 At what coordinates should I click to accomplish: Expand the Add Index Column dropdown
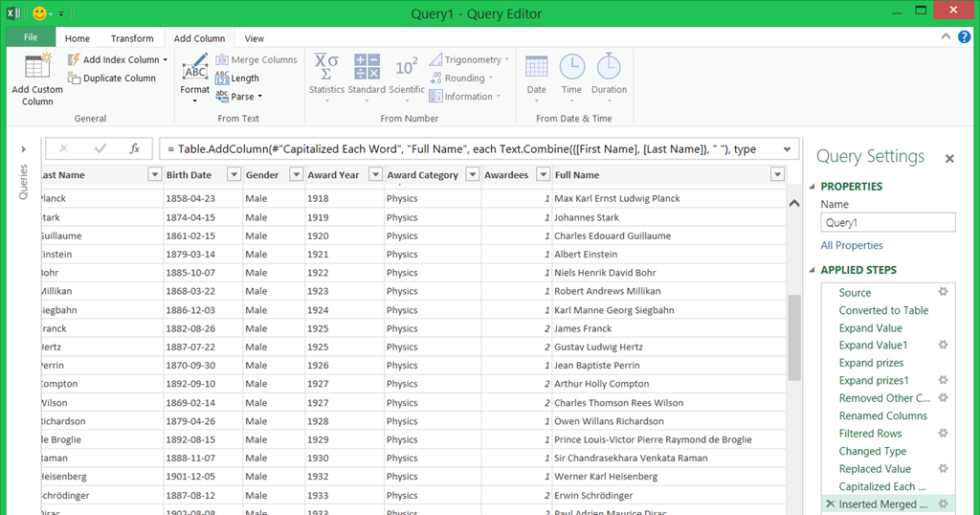166,59
